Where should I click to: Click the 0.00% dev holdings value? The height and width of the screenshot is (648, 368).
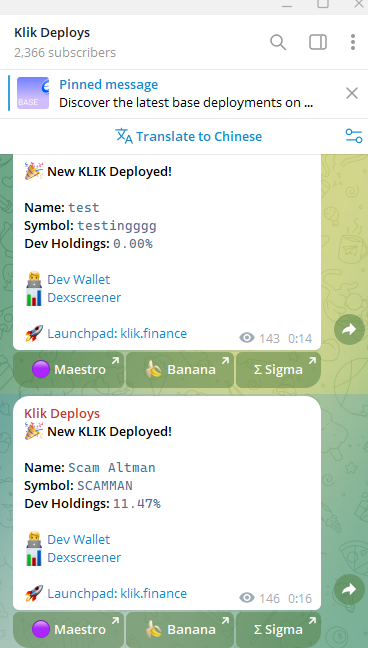coord(133,244)
